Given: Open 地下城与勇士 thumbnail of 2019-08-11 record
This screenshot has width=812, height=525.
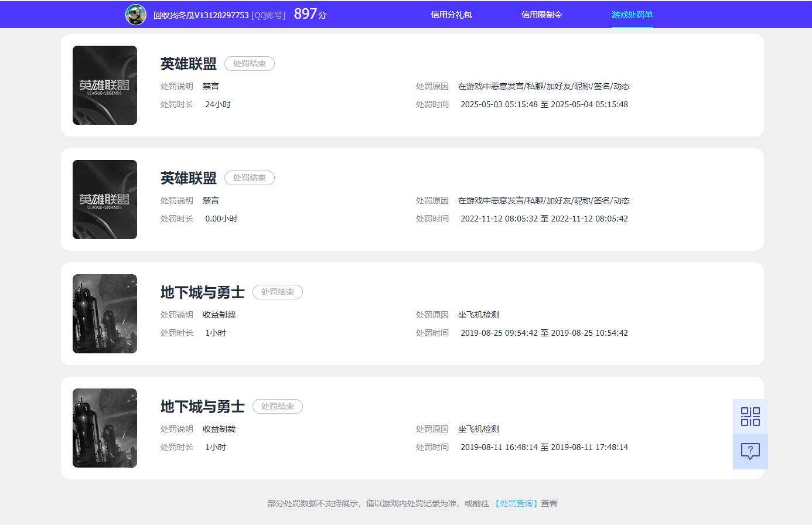Looking at the screenshot, I should pyautogui.click(x=105, y=428).
